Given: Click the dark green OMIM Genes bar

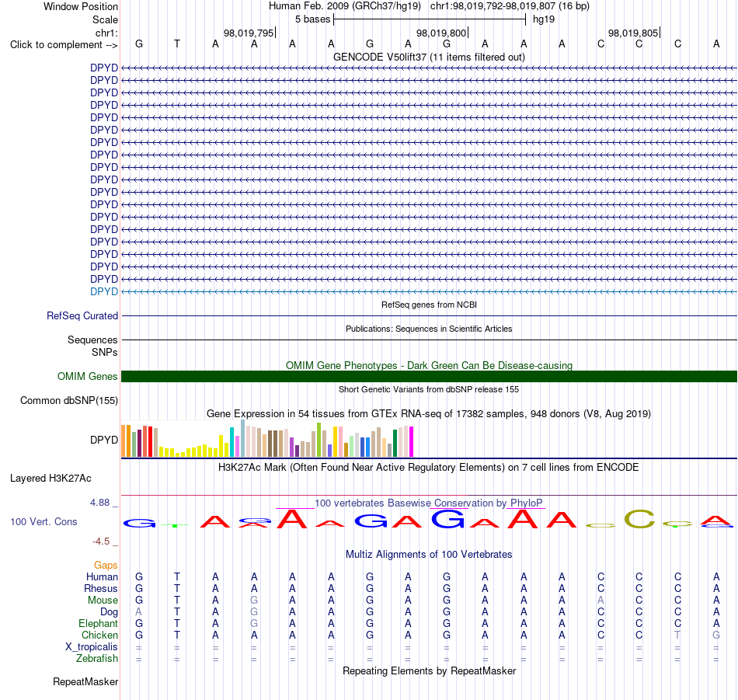Looking at the screenshot, I should click(429, 377).
